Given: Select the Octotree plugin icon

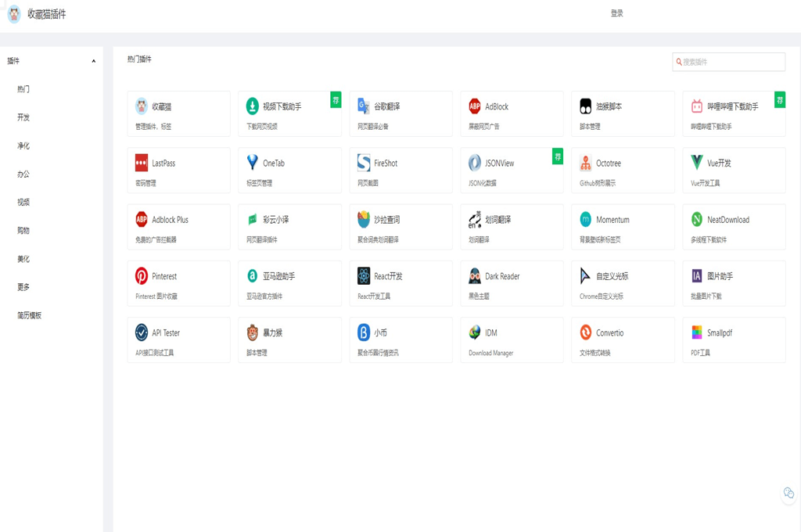Looking at the screenshot, I should point(585,163).
